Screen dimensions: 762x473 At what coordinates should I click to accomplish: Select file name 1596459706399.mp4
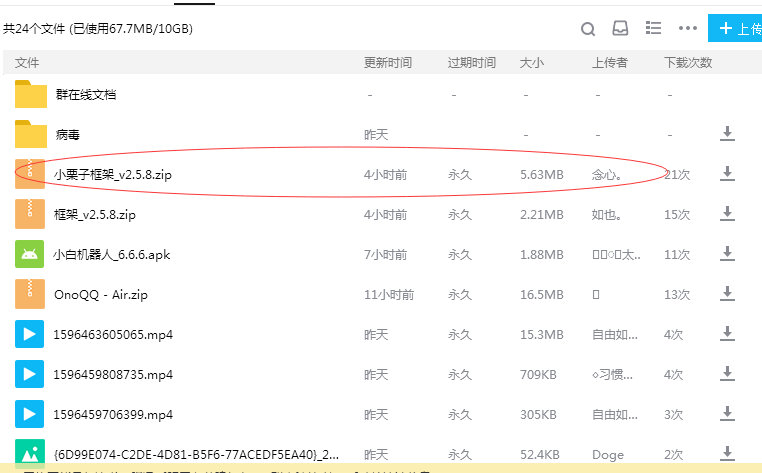[113, 414]
